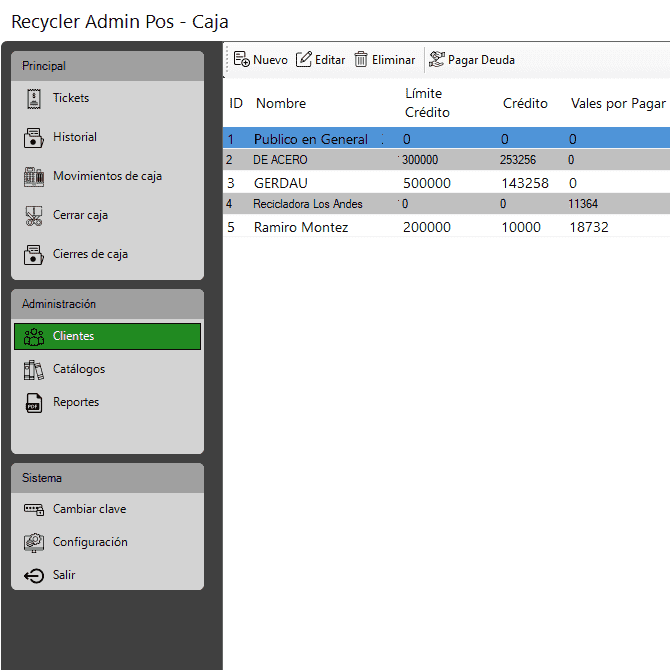Click the Editar pencil icon
Screen dimensions: 670x670
point(303,59)
